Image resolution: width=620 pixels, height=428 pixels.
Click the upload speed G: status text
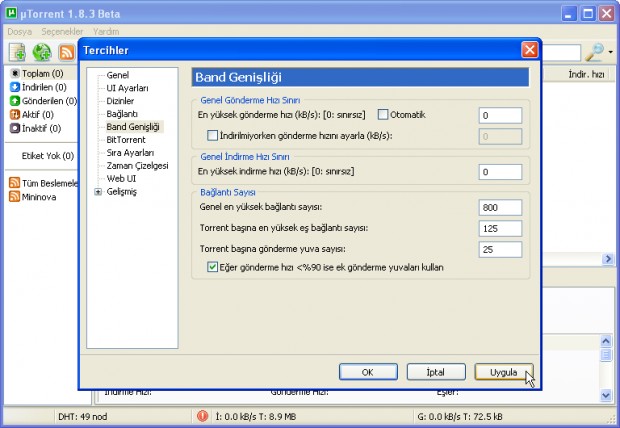click(x=460, y=417)
